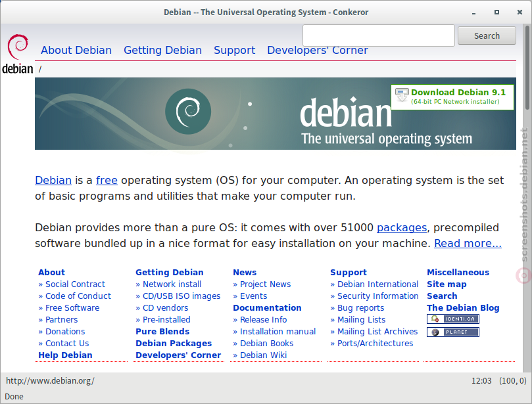This screenshot has width=532, height=404.
Task: Maximize the Conkeror window
Action: coord(496,12)
